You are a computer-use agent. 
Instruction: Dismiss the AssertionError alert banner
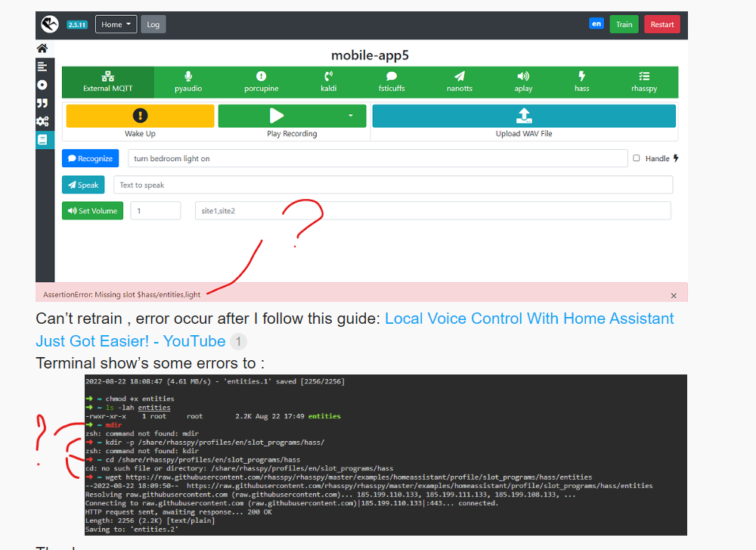pyautogui.click(x=674, y=296)
